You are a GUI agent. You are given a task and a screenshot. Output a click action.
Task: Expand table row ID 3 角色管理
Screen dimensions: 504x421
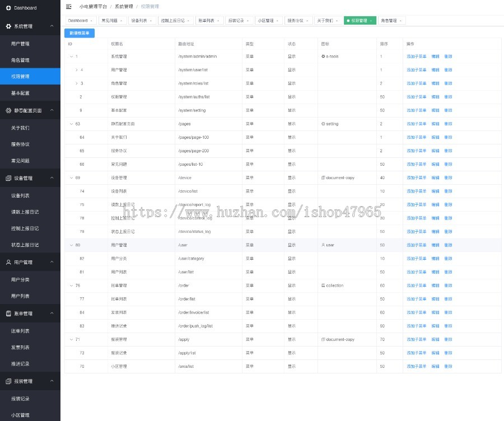tap(77, 83)
